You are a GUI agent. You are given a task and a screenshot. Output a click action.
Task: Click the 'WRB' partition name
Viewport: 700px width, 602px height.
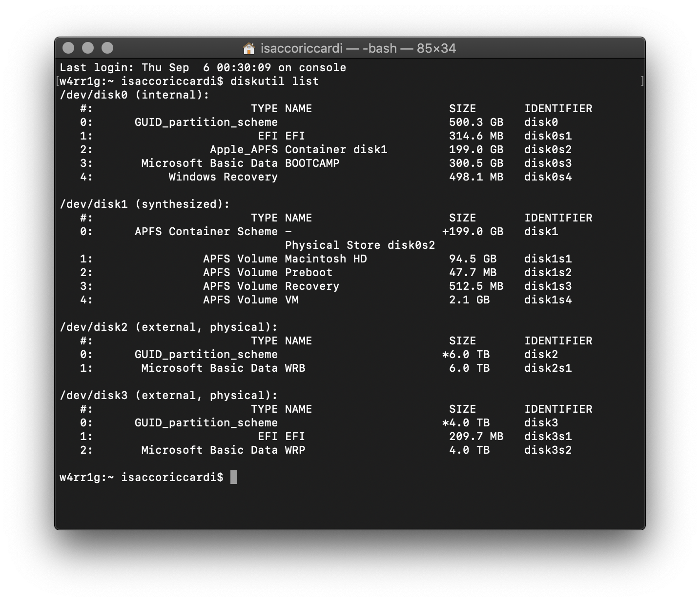pos(295,368)
